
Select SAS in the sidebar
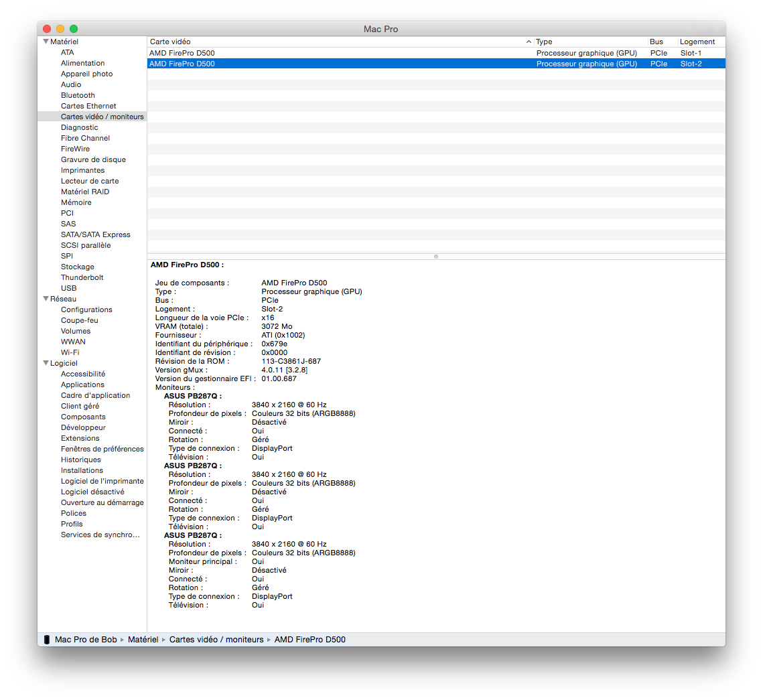point(68,224)
